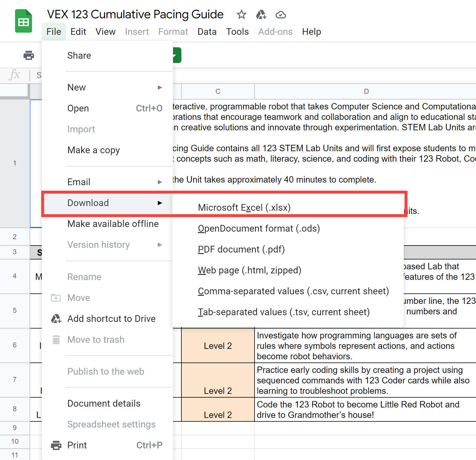The height and width of the screenshot is (460, 476).
Task: Expand the New submenu
Action: pos(160,87)
